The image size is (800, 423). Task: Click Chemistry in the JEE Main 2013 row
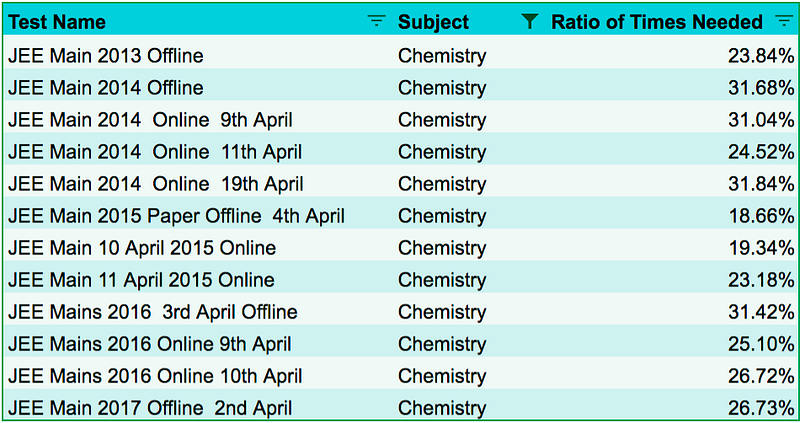(442, 56)
